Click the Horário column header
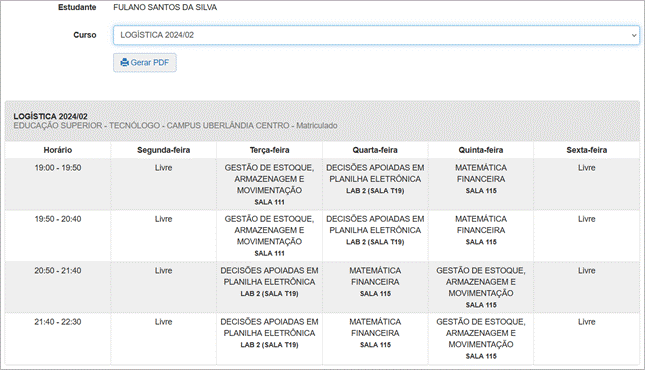This screenshot has width=645, height=370. coord(58,150)
